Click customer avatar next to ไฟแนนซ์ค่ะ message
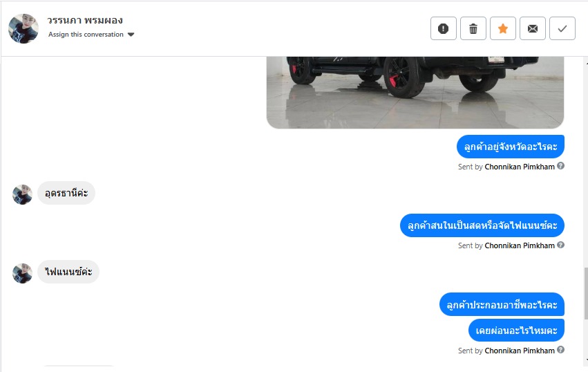 point(23,273)
